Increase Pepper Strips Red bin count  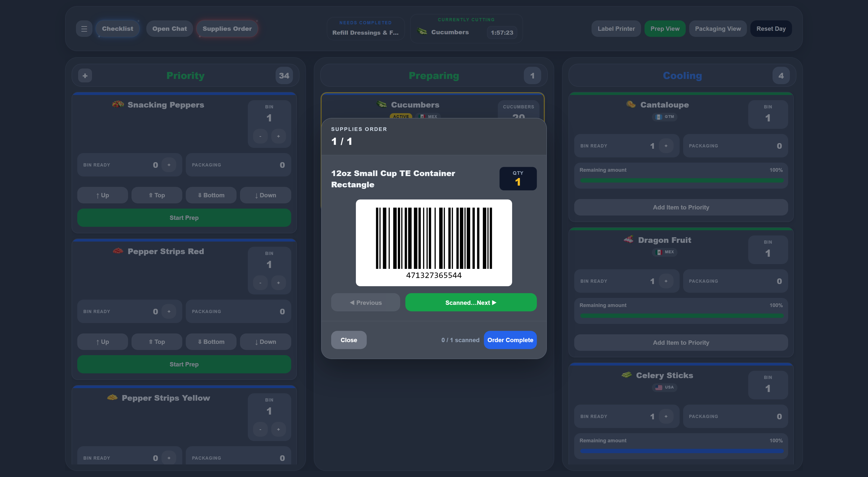tap(278, 283)
